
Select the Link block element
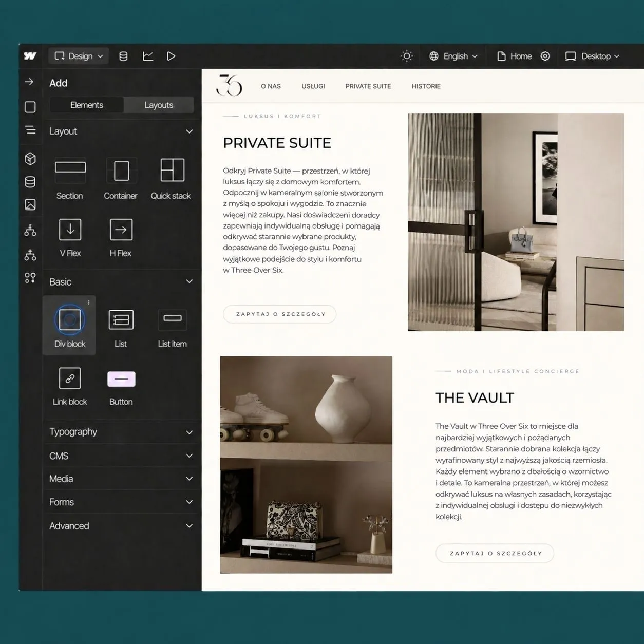pos(70,386)
